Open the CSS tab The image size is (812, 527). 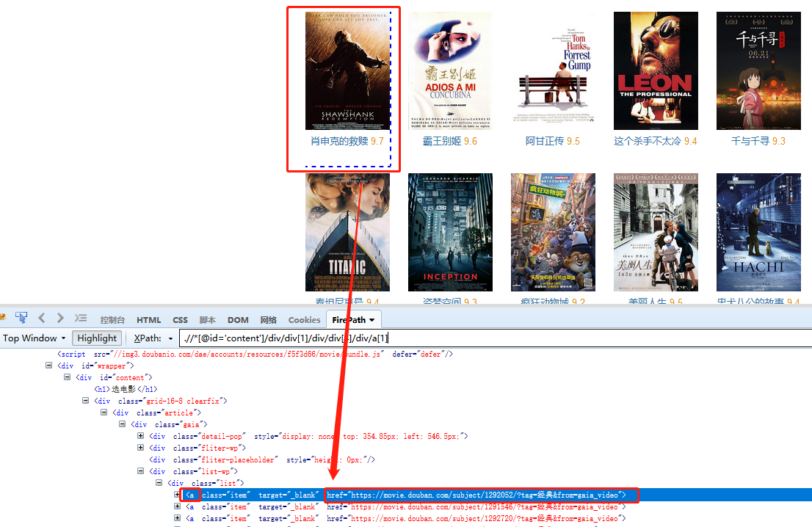180,320
